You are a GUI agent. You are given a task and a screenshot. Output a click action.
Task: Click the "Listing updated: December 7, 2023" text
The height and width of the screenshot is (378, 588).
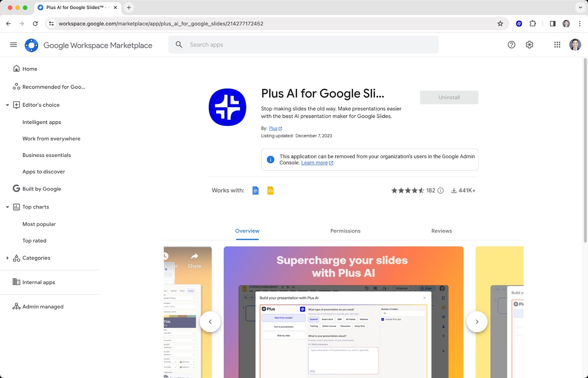click(x=297, y=136)
